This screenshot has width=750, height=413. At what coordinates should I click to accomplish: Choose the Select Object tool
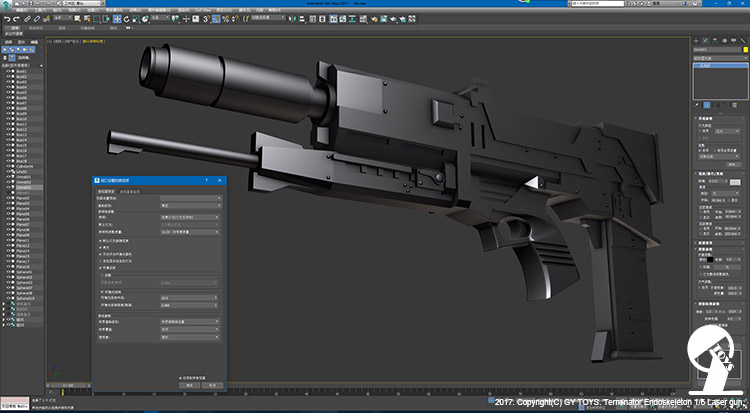pyautogui.click(x=78, y=19)
